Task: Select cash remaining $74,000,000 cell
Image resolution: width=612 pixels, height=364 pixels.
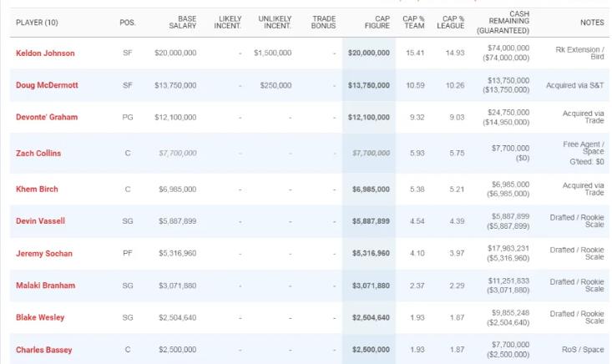Action: point(508,48)
